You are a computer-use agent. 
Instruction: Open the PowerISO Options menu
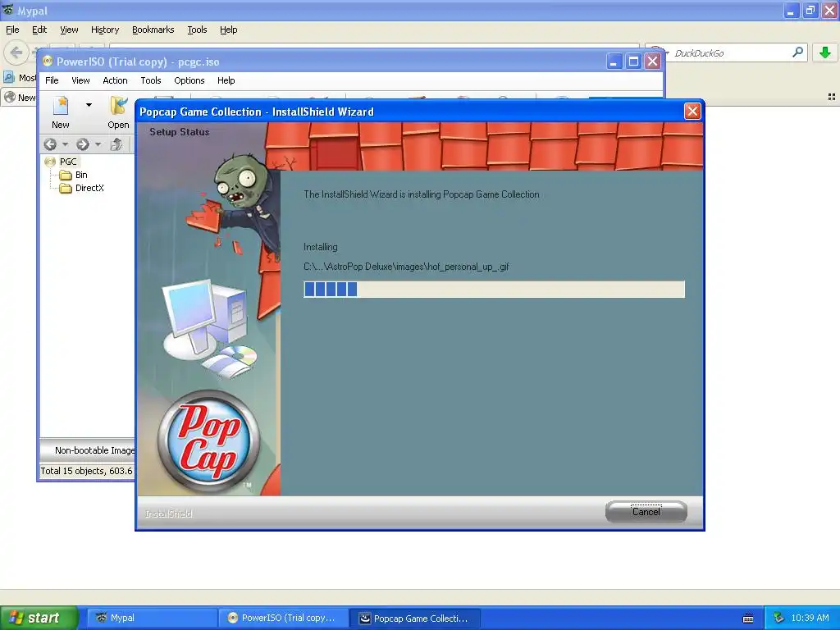(x=189, y=80)
